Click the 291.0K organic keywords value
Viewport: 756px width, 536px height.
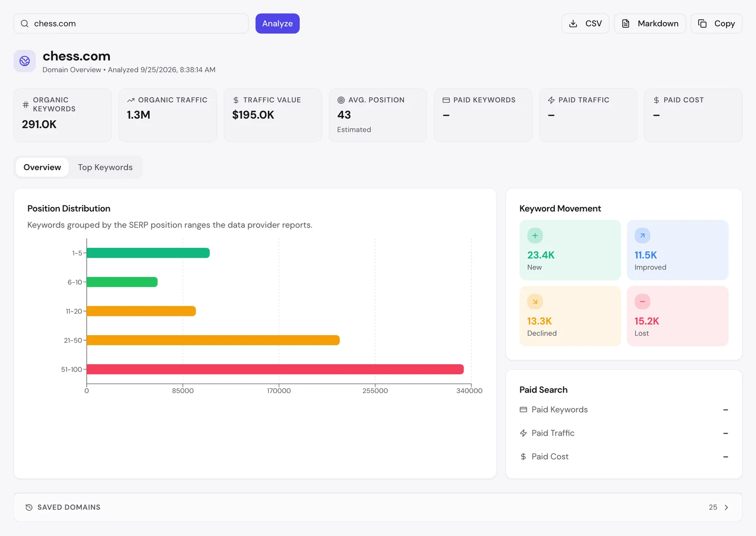[39, 124]
